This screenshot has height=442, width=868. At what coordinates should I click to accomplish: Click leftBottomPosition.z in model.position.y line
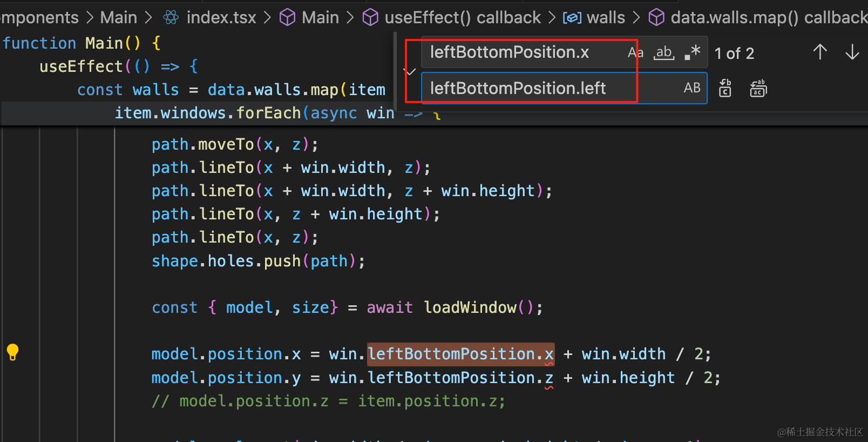tap(461, 378)
